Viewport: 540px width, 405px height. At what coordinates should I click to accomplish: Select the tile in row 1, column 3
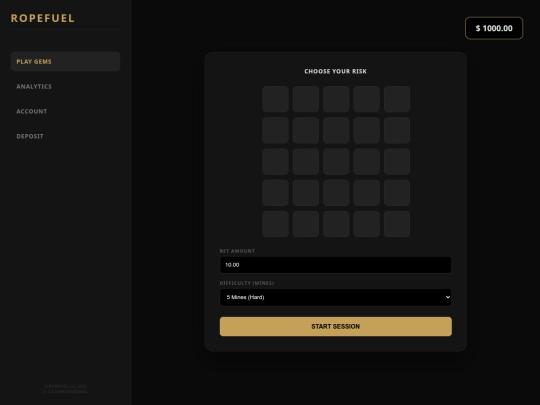(x=336, y=99)
